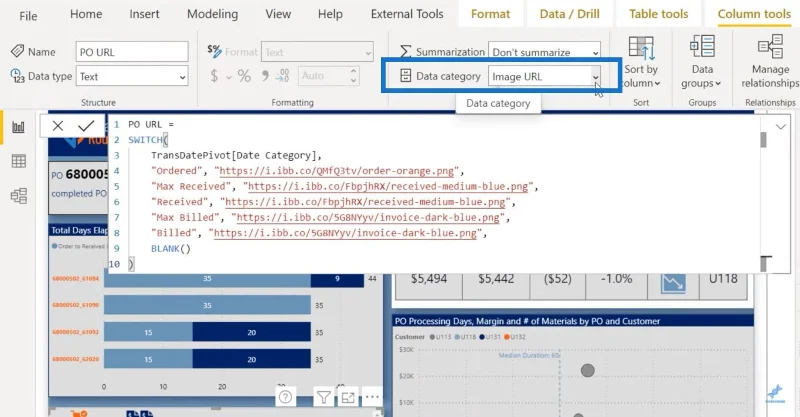Screen dimensions: 800x417
Task: Open the File menu
Action: click(28, 16)
